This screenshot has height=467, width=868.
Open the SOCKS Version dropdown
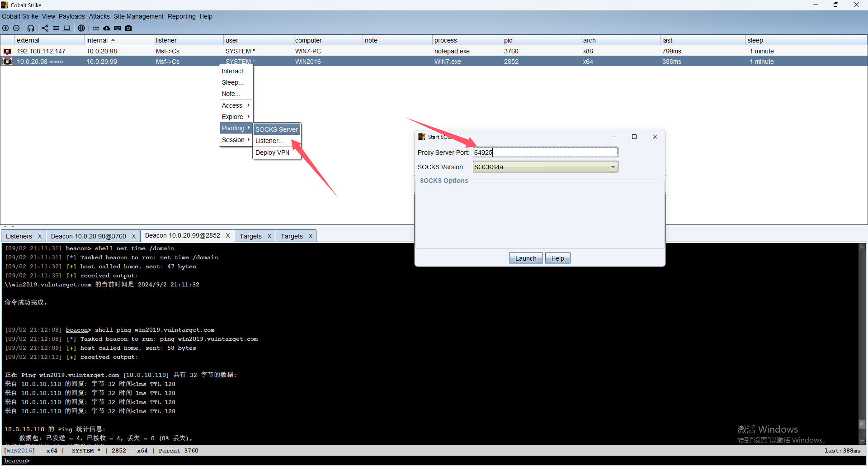pyautogui.click(x=545, y=167)
